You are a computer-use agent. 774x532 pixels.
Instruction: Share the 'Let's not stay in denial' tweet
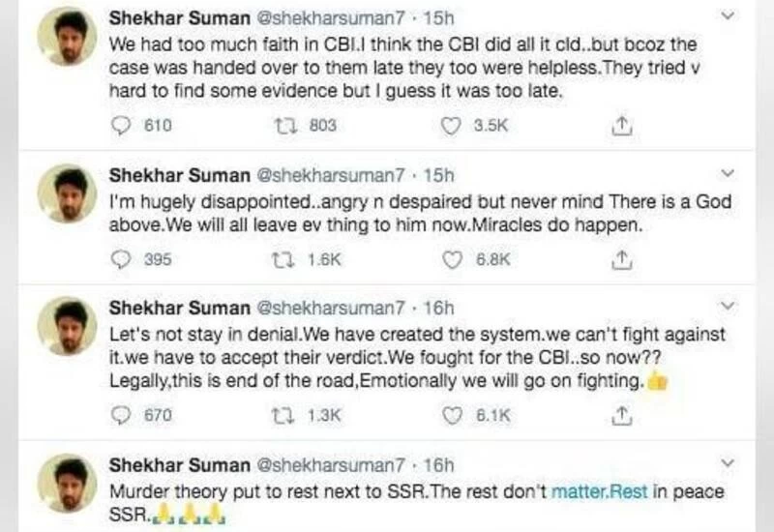point(623,415)
